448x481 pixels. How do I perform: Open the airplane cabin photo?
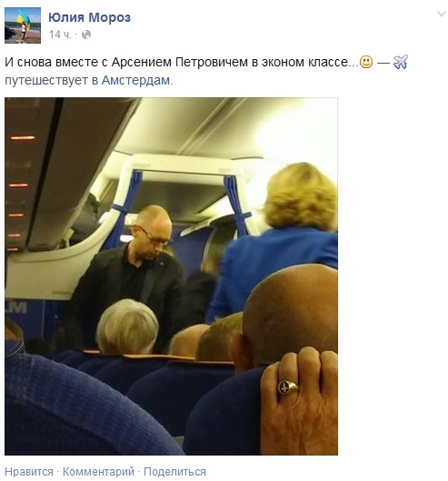pyautogui.click(x=171, y=276)
